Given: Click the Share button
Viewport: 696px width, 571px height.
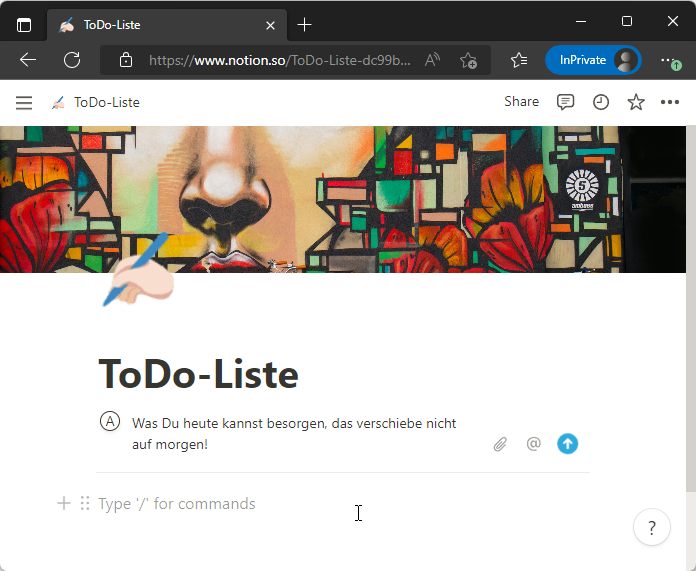Looking at the screenshot, I should click(x=522, y=102).
